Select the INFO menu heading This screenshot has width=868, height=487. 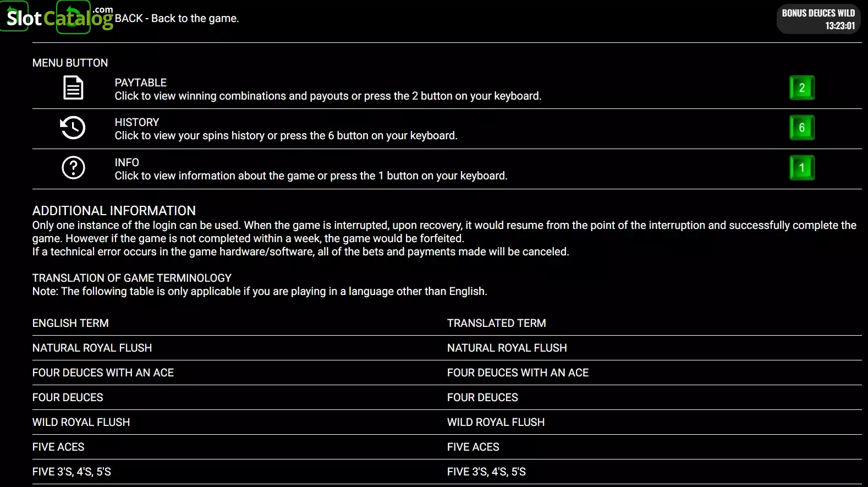click(x=127, y=162)
